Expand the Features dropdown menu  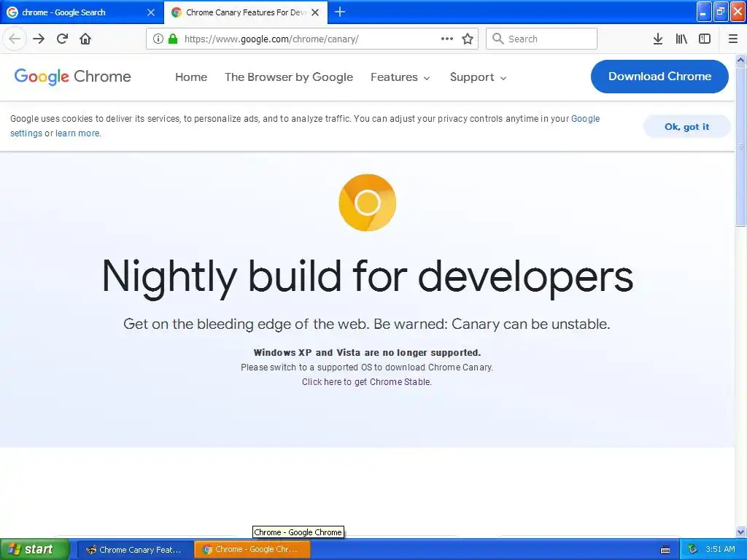click(x=400, y=77)
